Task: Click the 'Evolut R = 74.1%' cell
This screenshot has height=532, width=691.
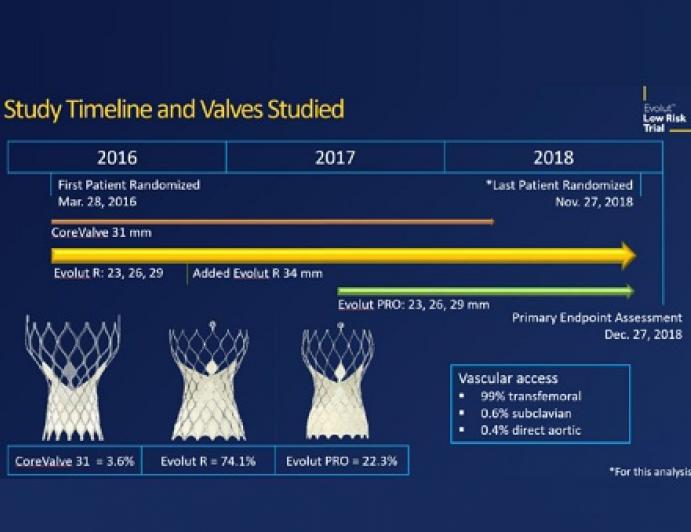Action: [x=208, y=461]
